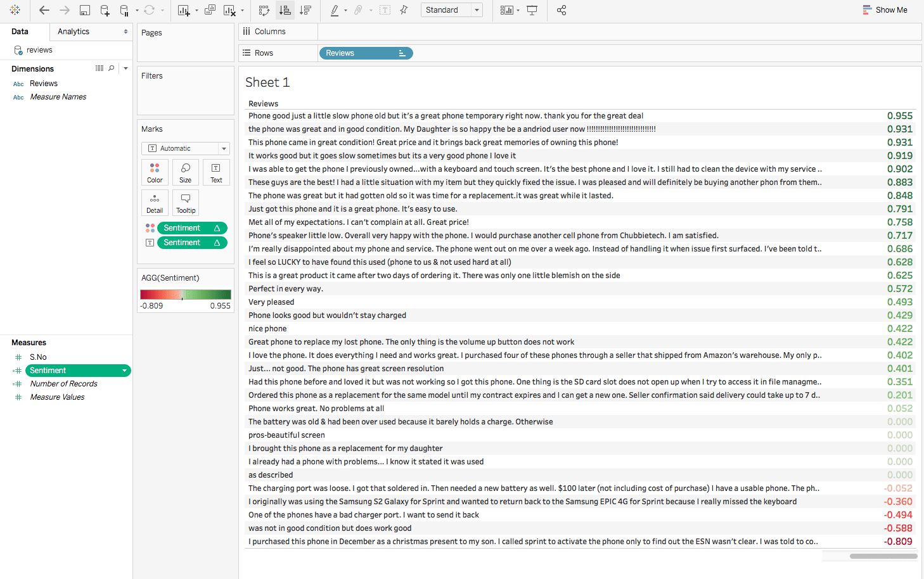Click the Analytics tab up/down arrows

(125, 32)
